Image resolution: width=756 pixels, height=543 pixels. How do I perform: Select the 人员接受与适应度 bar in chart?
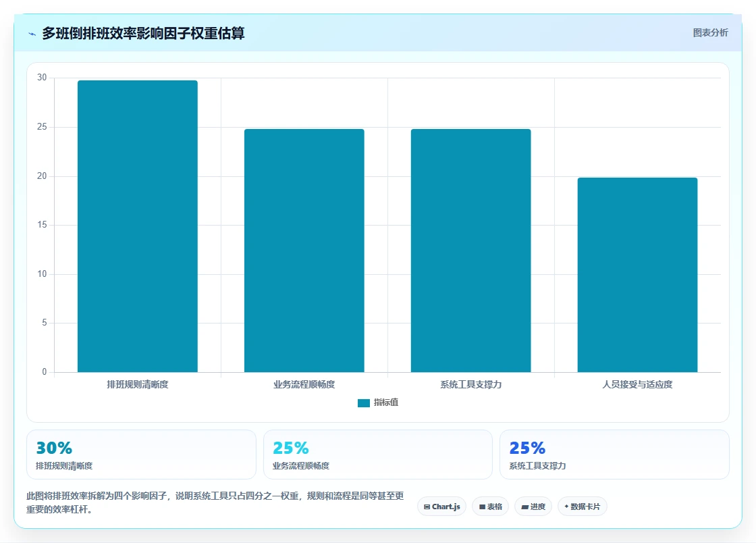[637, 275]
